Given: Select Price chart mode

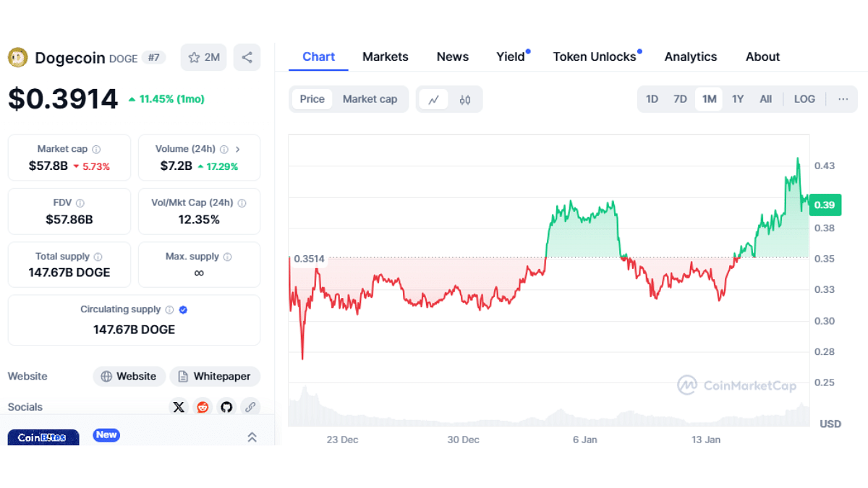Looking at the screenshot, I should point(312,99).
